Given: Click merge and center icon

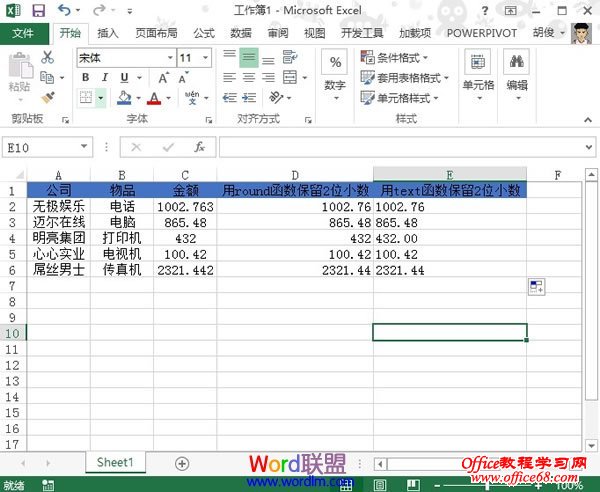Looking at the screenshot, I should (290, 77).
